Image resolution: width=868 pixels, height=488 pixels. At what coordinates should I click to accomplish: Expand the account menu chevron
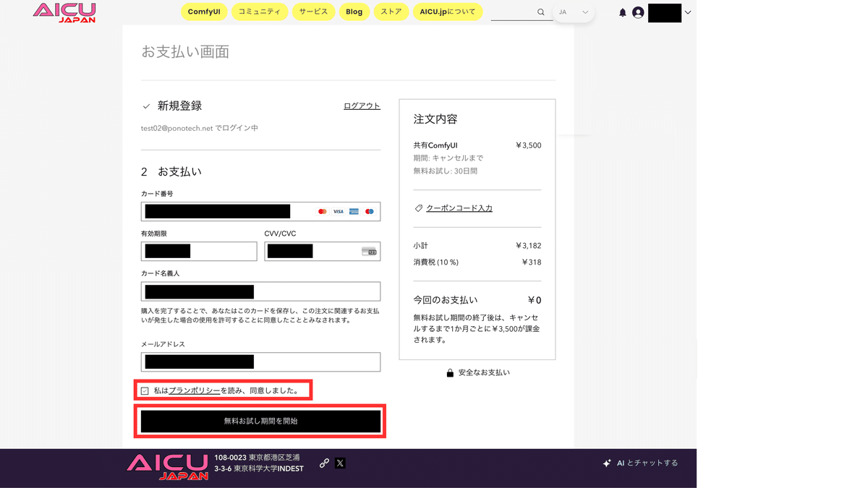coord(688,12)
